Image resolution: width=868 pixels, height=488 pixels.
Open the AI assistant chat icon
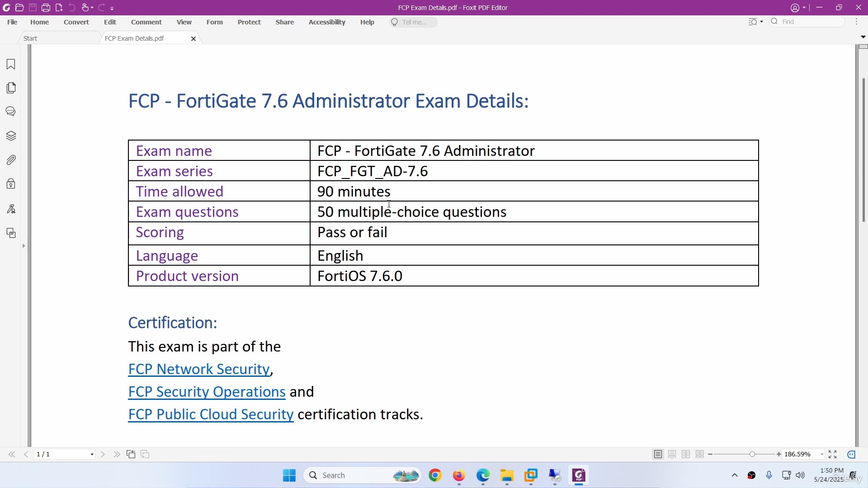(852, 455)
